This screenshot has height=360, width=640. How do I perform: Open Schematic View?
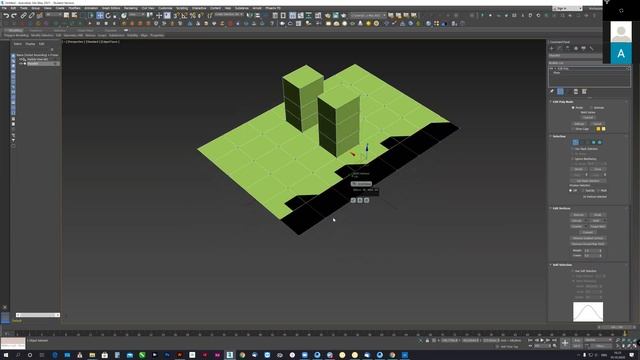pyautogui.click(x=309, y=16)
